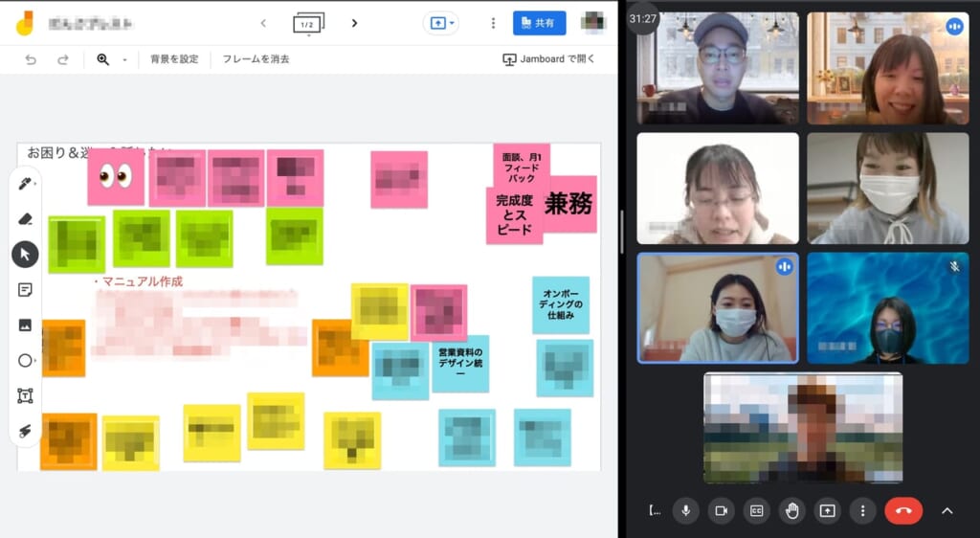Click the blue 共有 share button
This screenshot has width=980, height=538.
(540, 23)
